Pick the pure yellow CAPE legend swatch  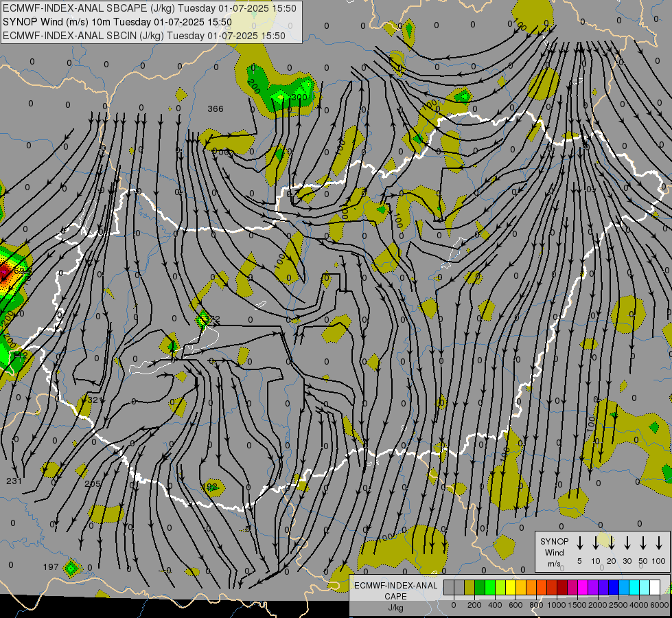511,587
